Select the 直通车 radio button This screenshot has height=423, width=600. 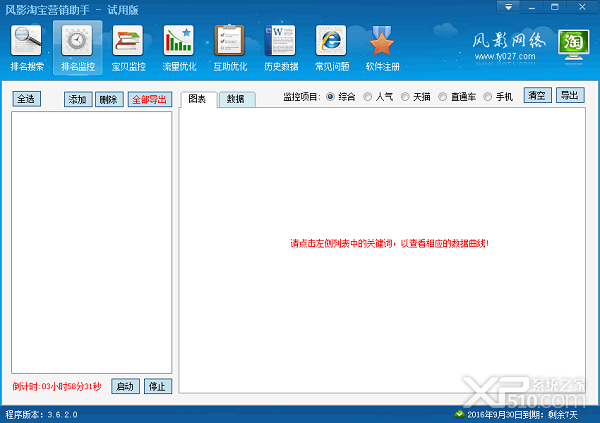pyautogui.click(x=442, y=97)
